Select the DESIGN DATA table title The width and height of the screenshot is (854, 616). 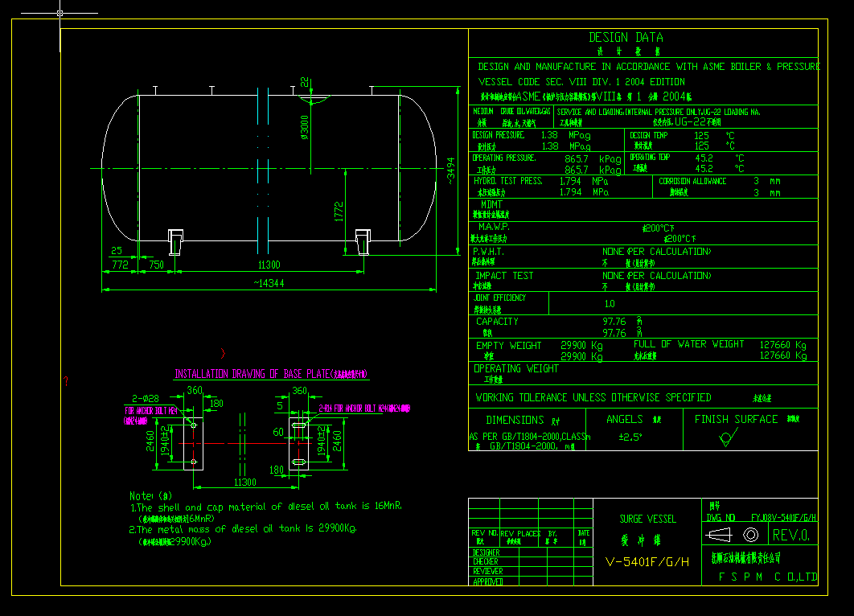tap(625, 37)
